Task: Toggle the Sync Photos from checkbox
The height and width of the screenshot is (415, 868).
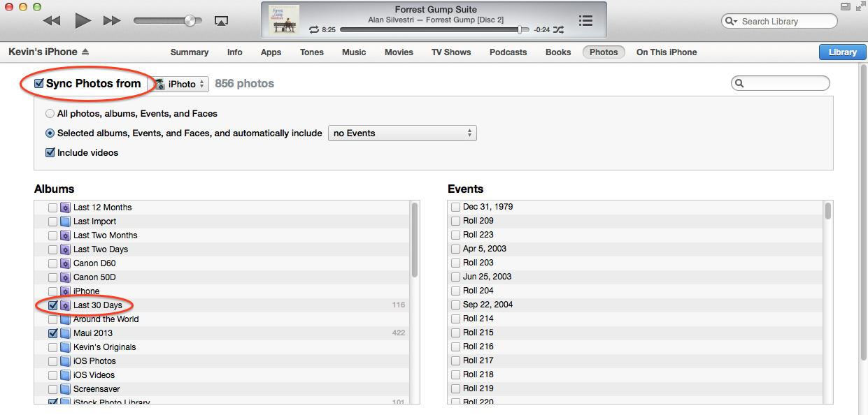Action: click(x=39, y=84)
